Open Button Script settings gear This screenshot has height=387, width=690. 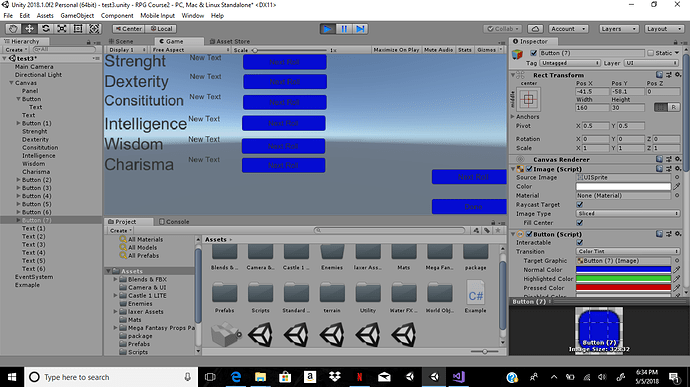click(x=678, y=234)
